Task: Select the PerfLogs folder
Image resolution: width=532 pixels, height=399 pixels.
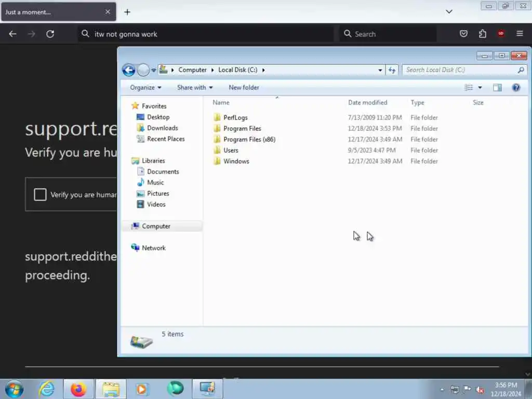Action: (x=235, y=117)
